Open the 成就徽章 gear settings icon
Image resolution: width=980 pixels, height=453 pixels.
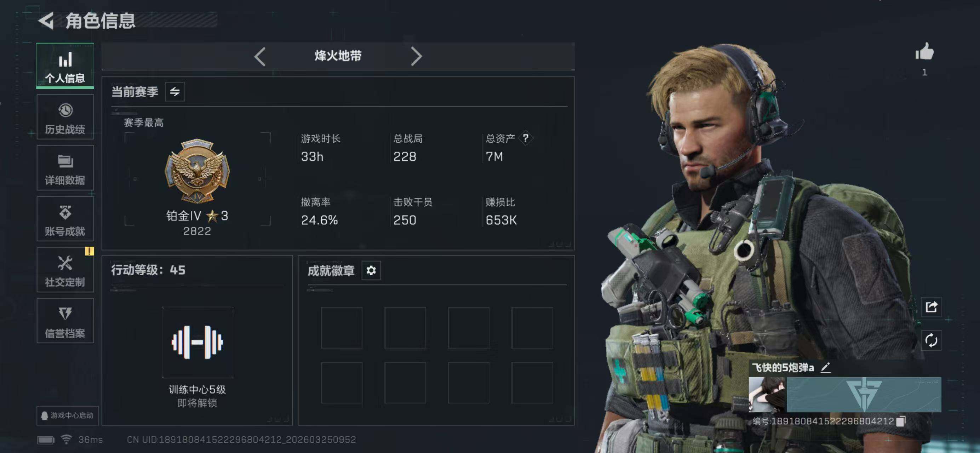coord(371,270)
